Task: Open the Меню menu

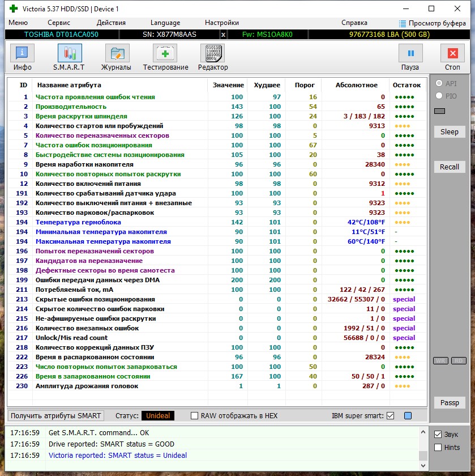Action: [x=18, y=23]
